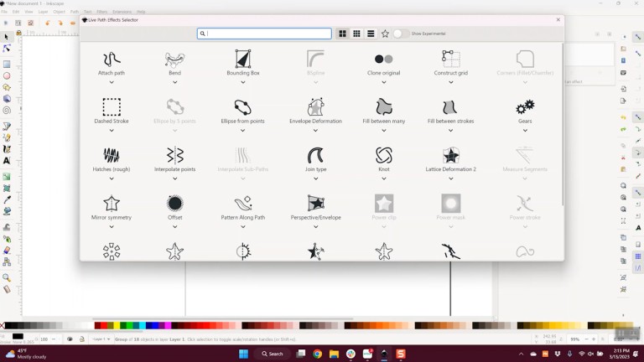Expand the chevron under Bend
Screen dimensions: 644x362
[x=174, y=82]
